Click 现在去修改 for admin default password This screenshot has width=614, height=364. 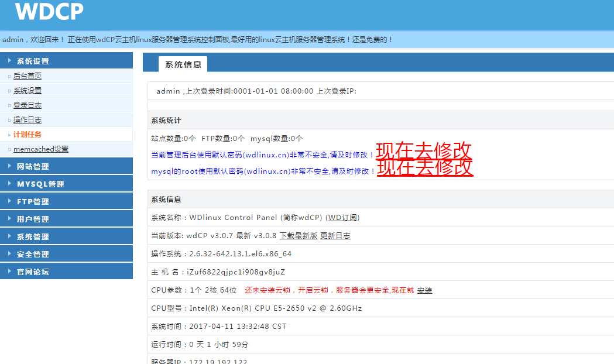[x=424, y=150]
